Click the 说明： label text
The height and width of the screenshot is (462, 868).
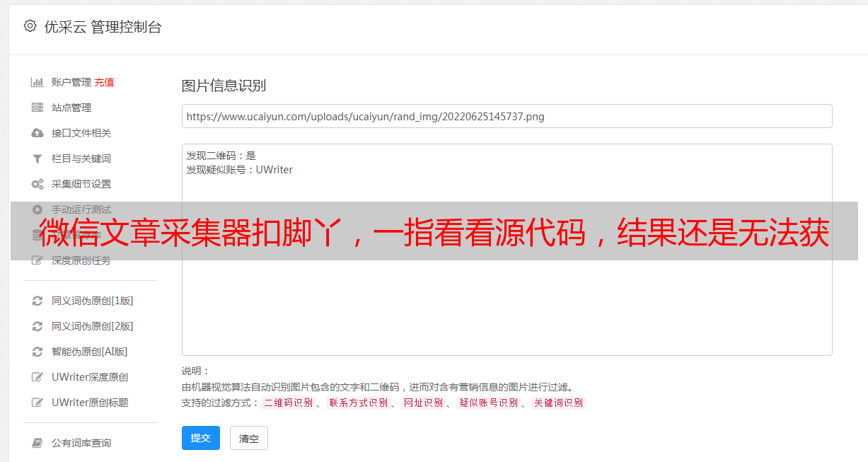click(196, 371)
